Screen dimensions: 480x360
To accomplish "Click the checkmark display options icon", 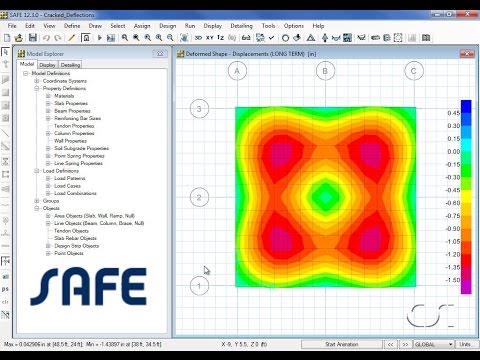I will (x=271, y=38).
